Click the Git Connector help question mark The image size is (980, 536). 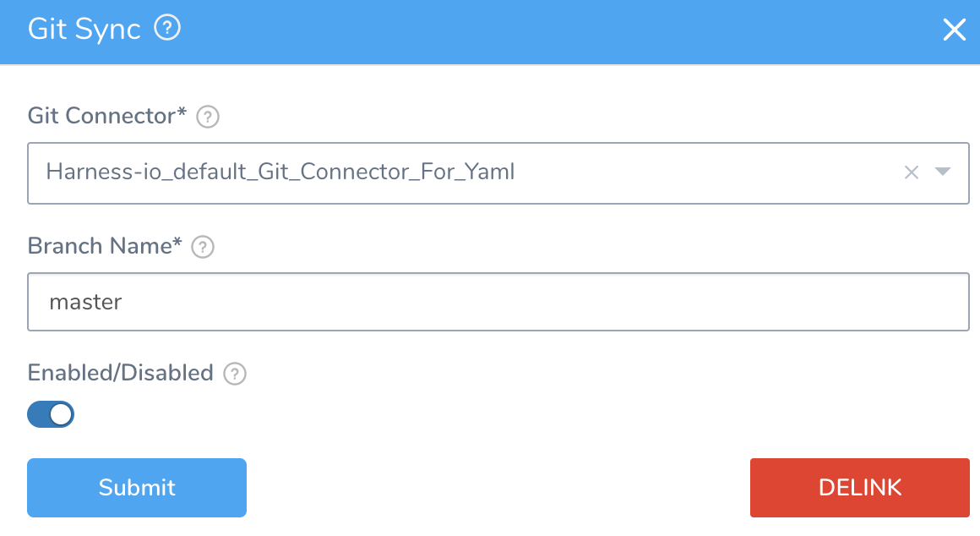coord(208,117)
